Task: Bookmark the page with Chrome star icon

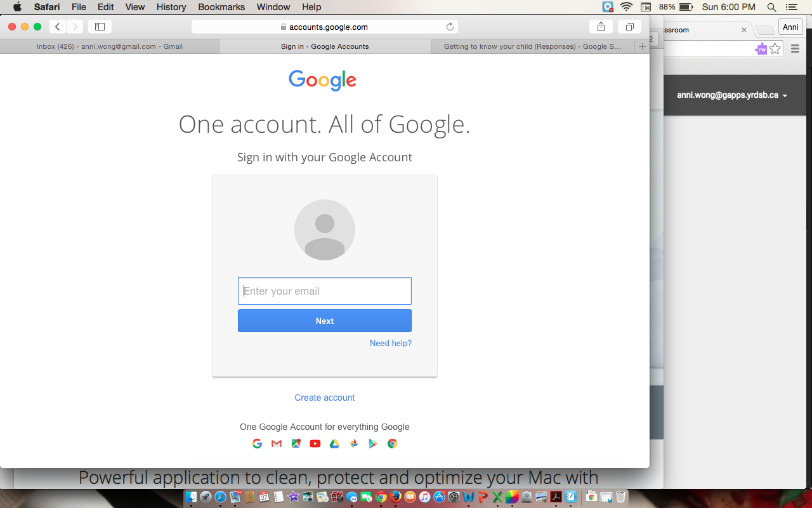Action: [775, 49]
